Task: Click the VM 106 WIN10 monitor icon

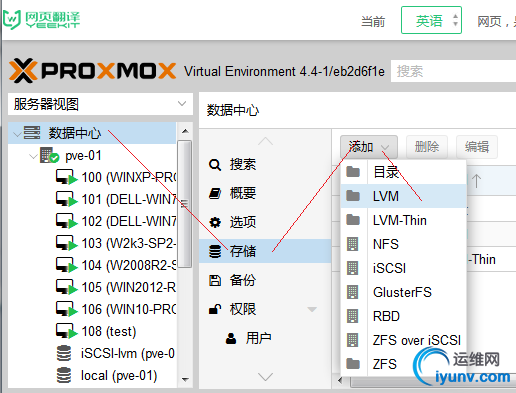Action: click(66, 309)
